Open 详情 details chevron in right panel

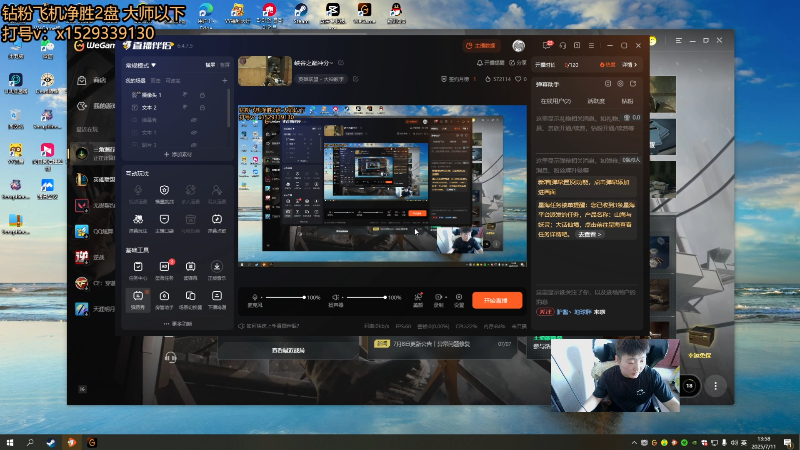pyautogui.click(x=630, y=65)
